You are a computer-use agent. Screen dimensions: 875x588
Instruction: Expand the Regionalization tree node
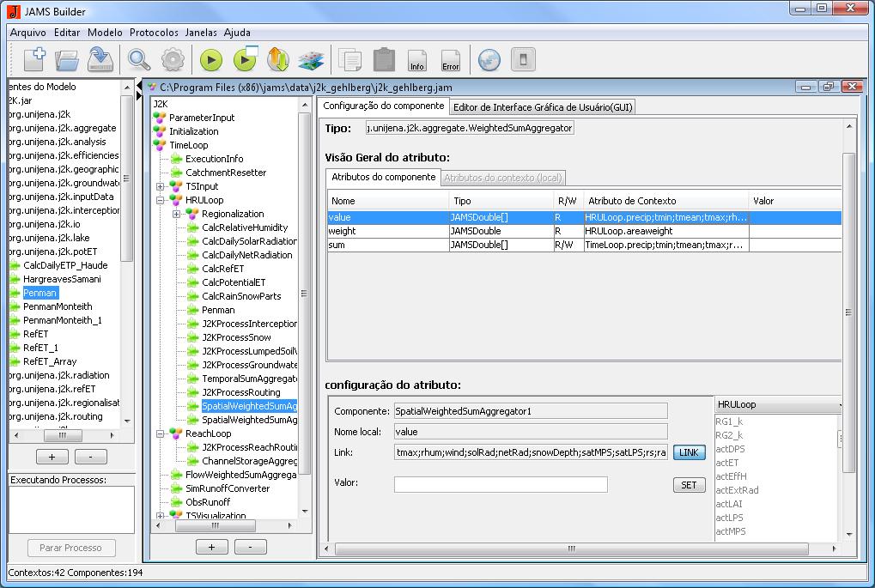coord(177,214)
